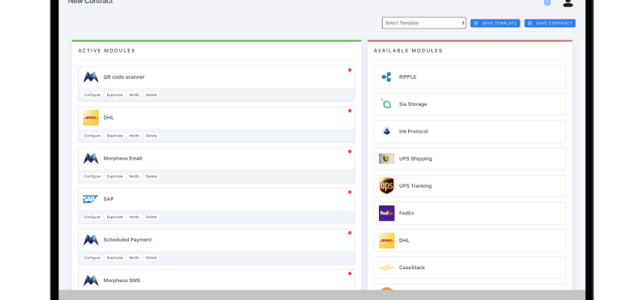The height and width of the screenshot is (300, 644).
Task: Click the Scheduled Payment logo icon
Action: pos(91,240)
